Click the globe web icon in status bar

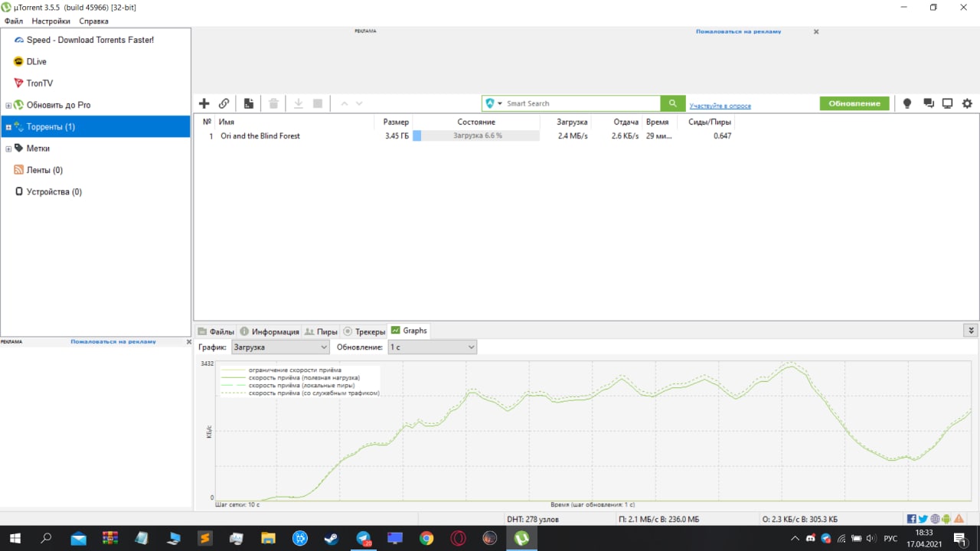pyautogui.click(x=935, y=519)
